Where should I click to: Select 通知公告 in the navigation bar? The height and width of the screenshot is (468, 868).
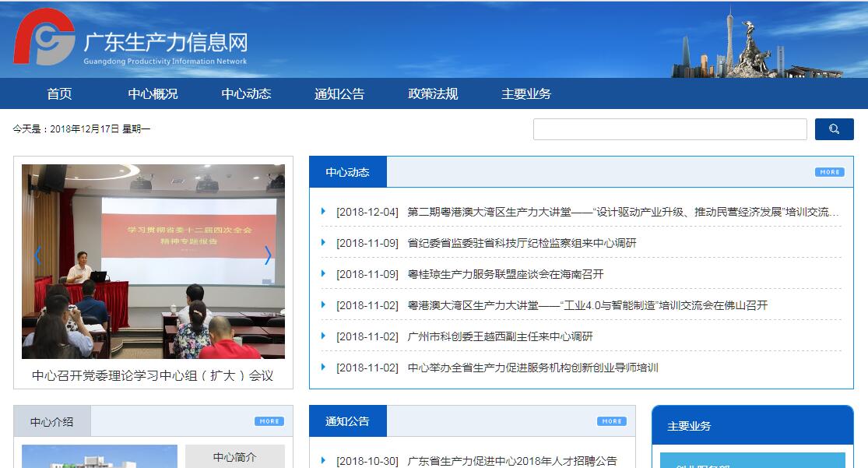(339, 94)
